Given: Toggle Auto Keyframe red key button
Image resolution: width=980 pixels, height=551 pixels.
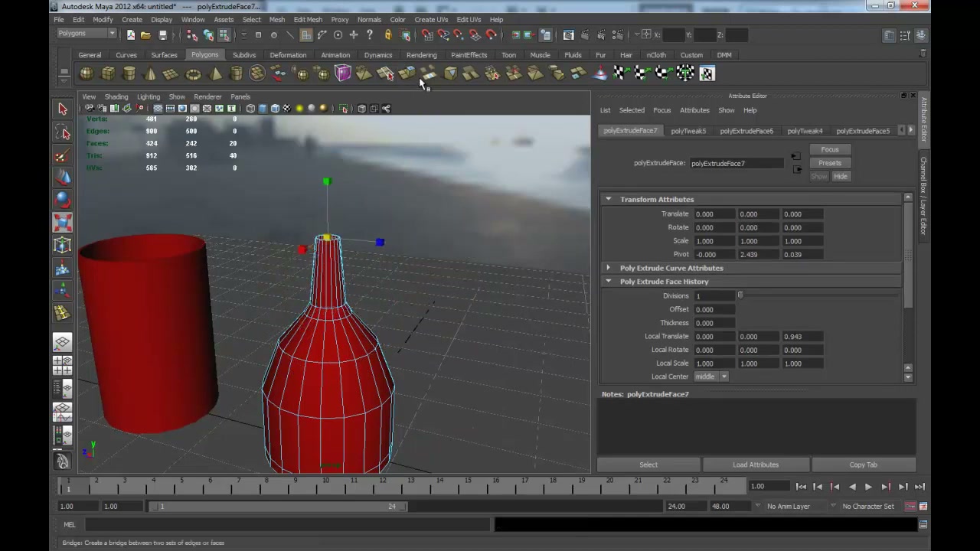Looking at the screenshot, I should [910, 507].
